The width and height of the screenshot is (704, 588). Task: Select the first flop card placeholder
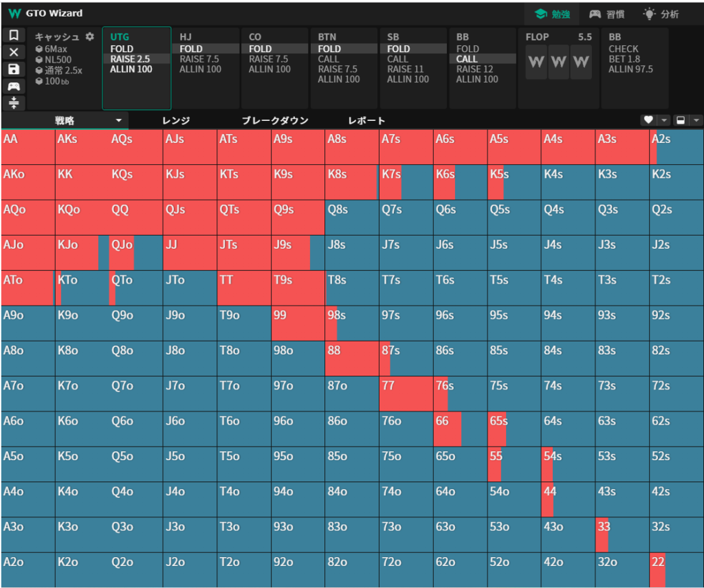coord(536,63)
